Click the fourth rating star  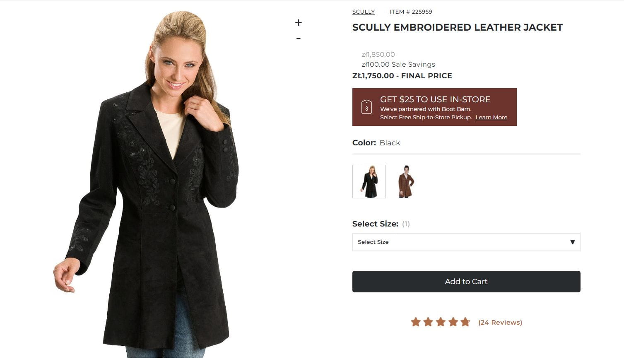(x=453, y=322)
